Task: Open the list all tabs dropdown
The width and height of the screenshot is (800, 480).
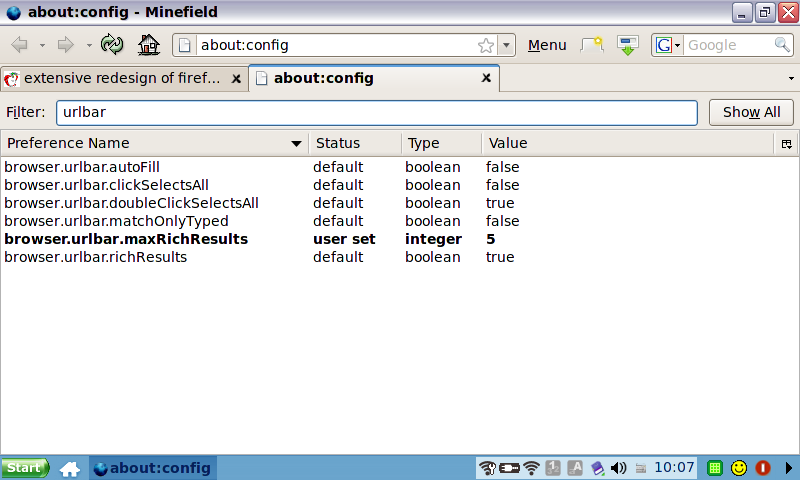Action: (x=791, y=79)
